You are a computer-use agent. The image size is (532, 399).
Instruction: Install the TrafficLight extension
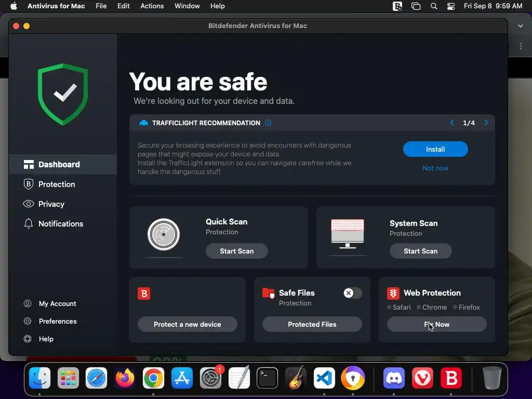pyautogui.click(x=435, y=149)
